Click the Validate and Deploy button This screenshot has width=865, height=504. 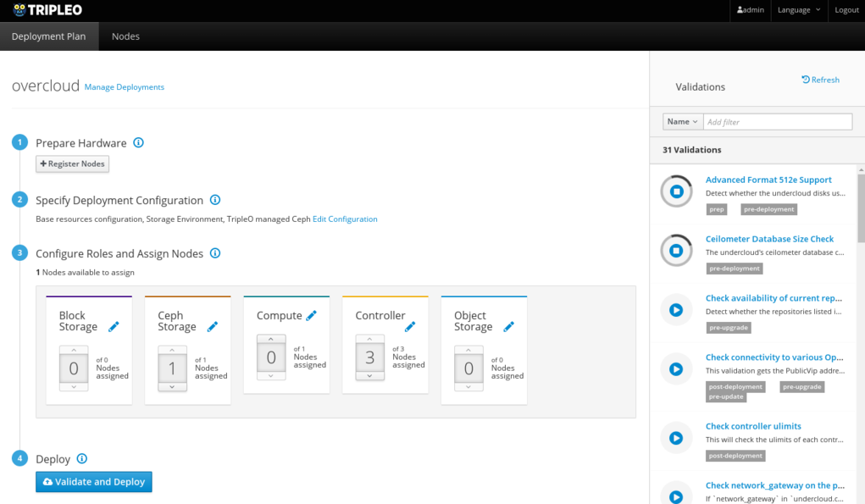pos(94,482)
